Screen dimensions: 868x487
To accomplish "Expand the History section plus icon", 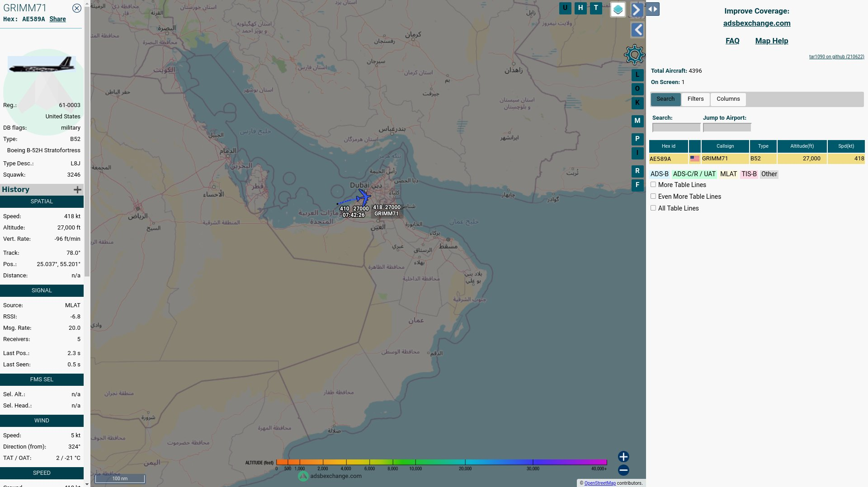I will (x=77, y=190).
